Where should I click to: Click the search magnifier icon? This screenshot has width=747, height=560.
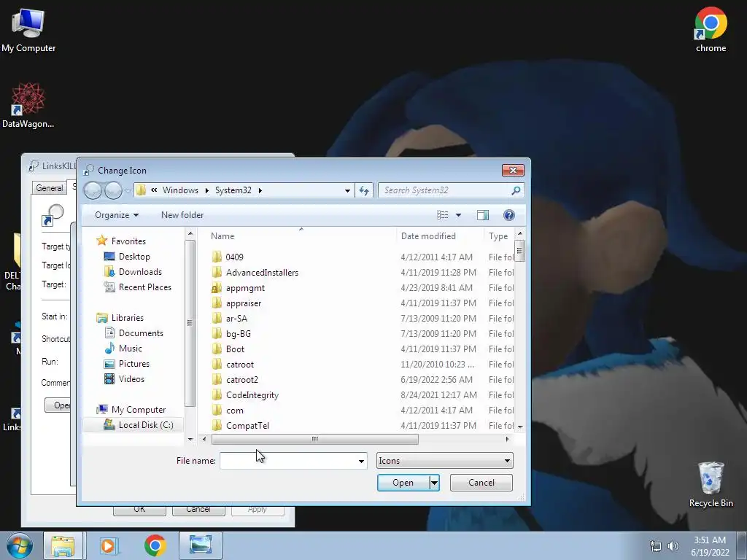(x=516, y=190)
